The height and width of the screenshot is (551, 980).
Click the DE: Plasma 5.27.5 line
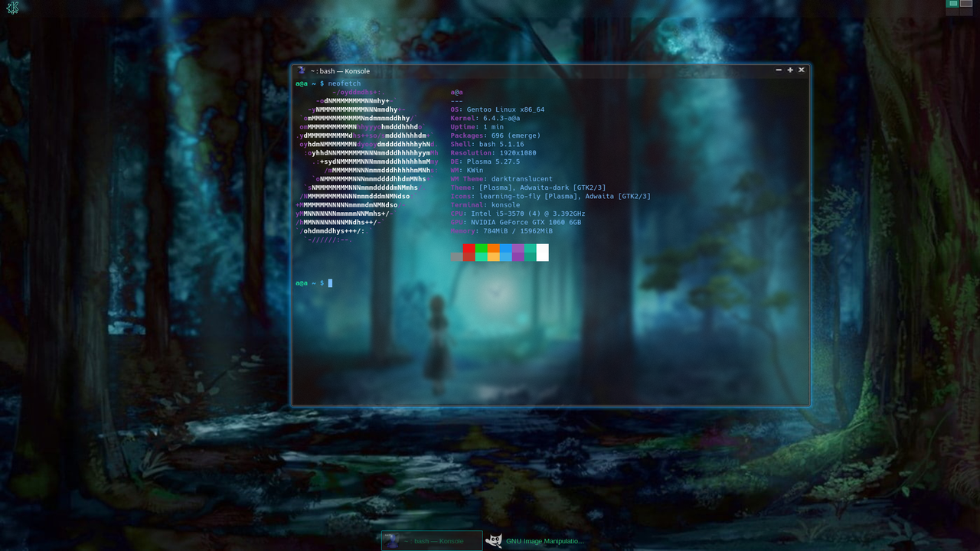(485, 162)
